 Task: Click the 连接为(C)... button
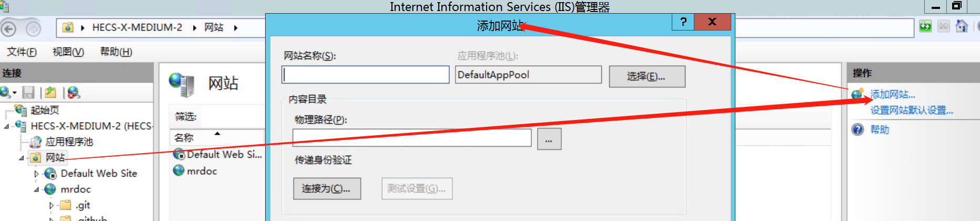tap(327, 188)
